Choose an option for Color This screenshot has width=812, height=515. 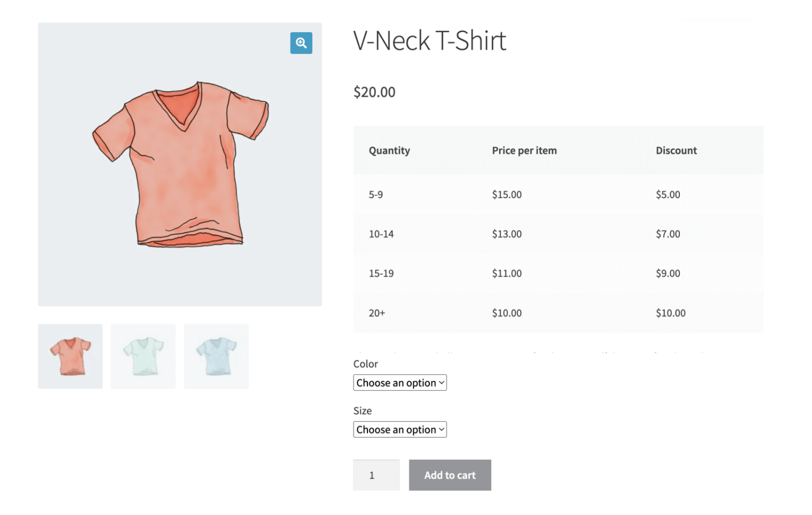coord(400,382)
